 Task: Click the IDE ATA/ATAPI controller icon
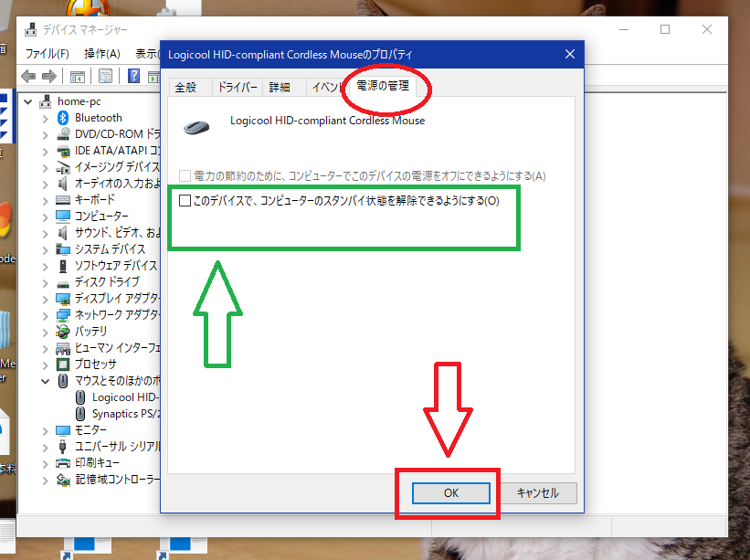[x=63, y=151]
